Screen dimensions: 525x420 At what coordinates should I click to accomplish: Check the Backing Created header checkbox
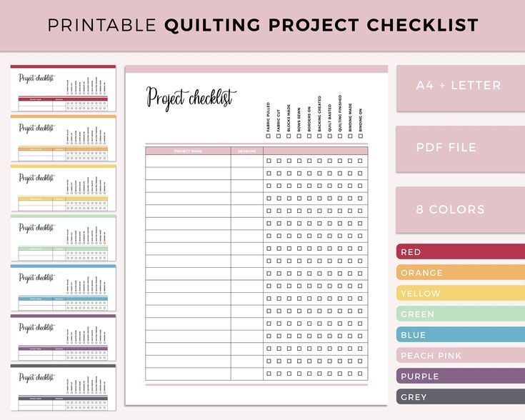[319, 136]
